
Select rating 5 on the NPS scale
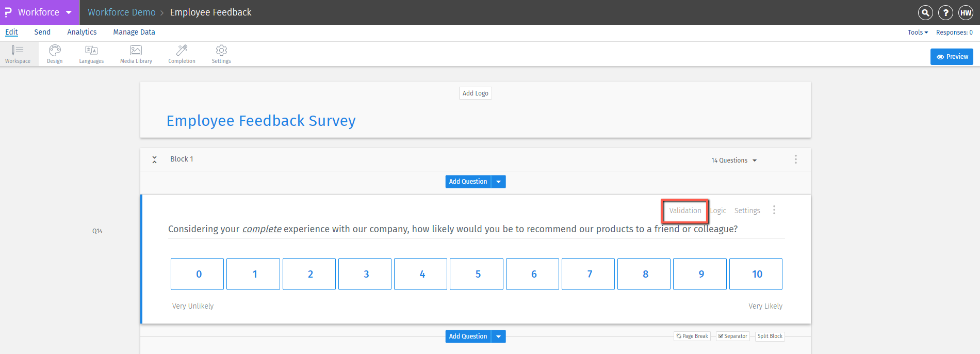[477, 274]
